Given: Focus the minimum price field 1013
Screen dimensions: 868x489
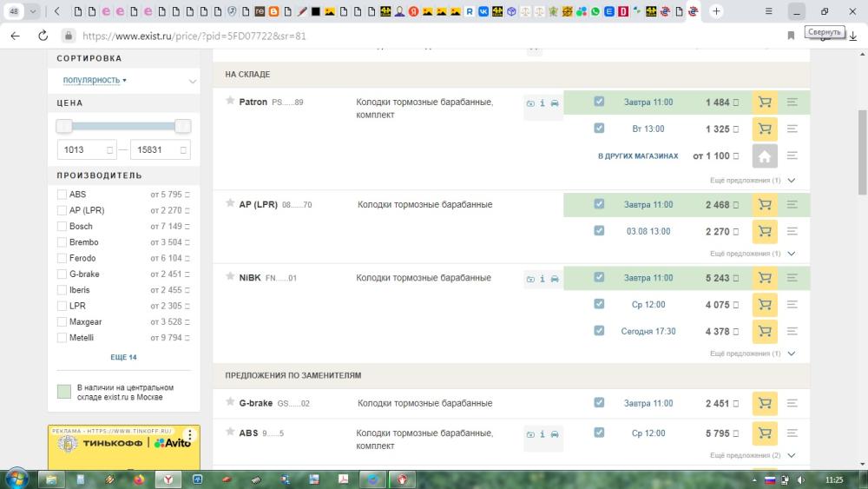Looking at the screenshot, I should coord(87,150).
